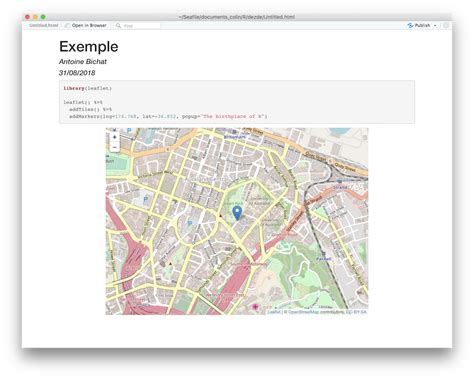The height and width of the screenshot is (379, 474).
Task: Click the magnifier icon in Find box
Action: [x=118, y=26]
